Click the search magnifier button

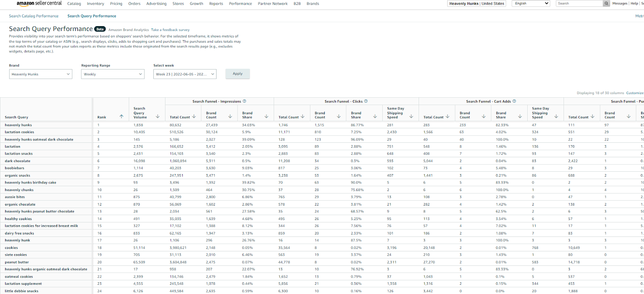(x=606, y=3)
